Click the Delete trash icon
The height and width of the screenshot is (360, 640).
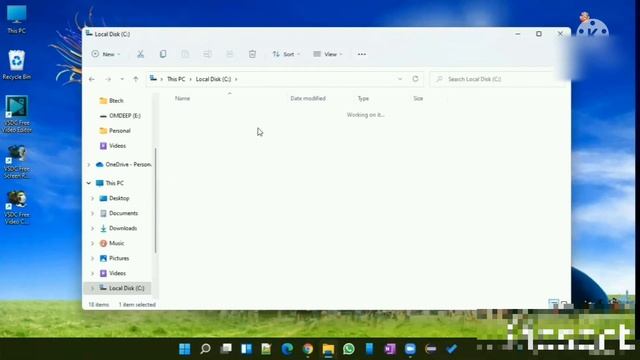pos(252,54)
